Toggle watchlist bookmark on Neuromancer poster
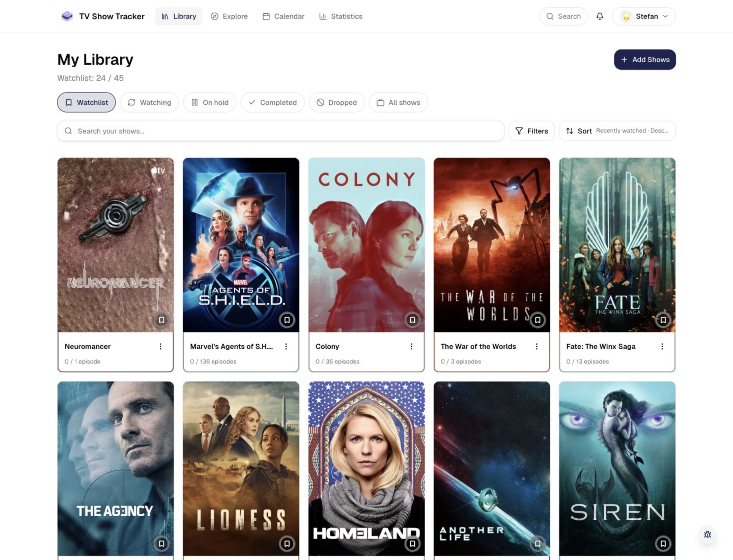Viewport: 733px width, 560px height. (161, 320)
